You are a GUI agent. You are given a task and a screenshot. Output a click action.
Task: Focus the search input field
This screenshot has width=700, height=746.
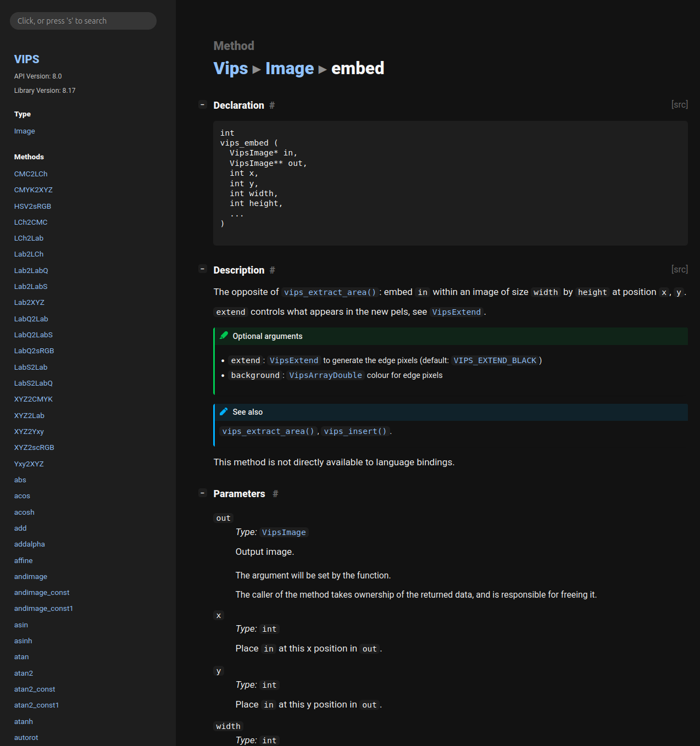[83, 21]
